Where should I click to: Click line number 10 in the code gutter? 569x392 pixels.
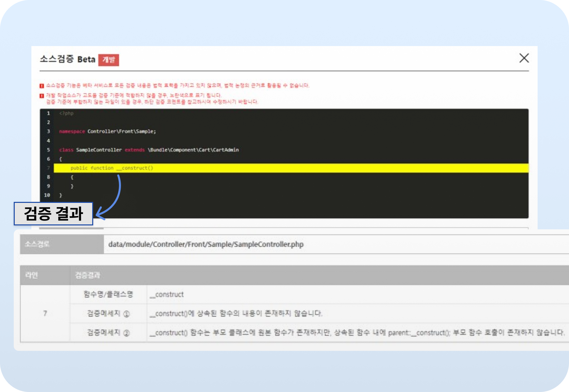click(x=47, y=195)
